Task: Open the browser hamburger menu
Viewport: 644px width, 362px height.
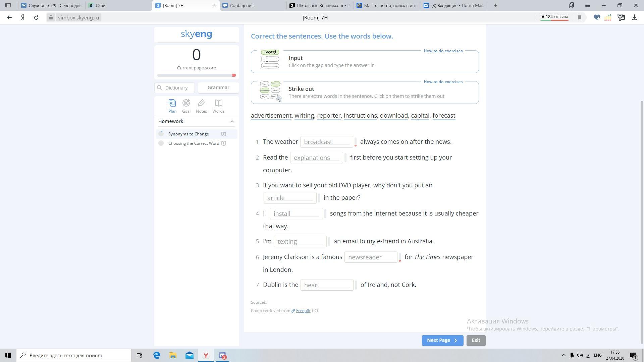Action: pos(587,5)
